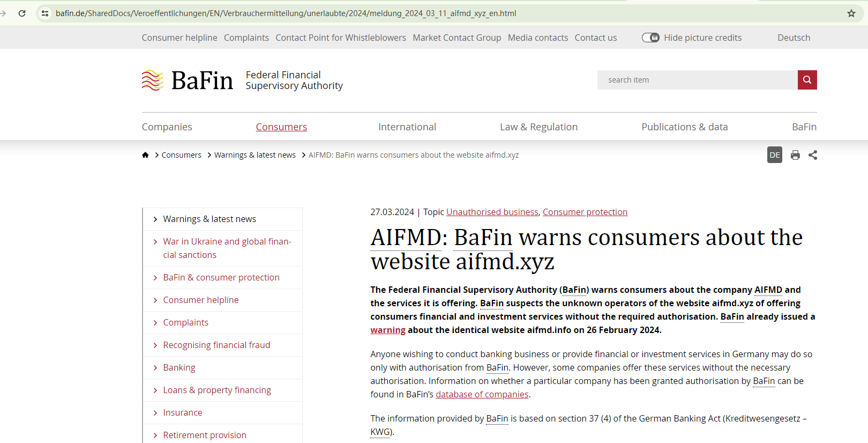Viewport: 868px width, 443px height.
Task: Go to homepage via breadcrumb house icon
Action: (x=145, y=155)
